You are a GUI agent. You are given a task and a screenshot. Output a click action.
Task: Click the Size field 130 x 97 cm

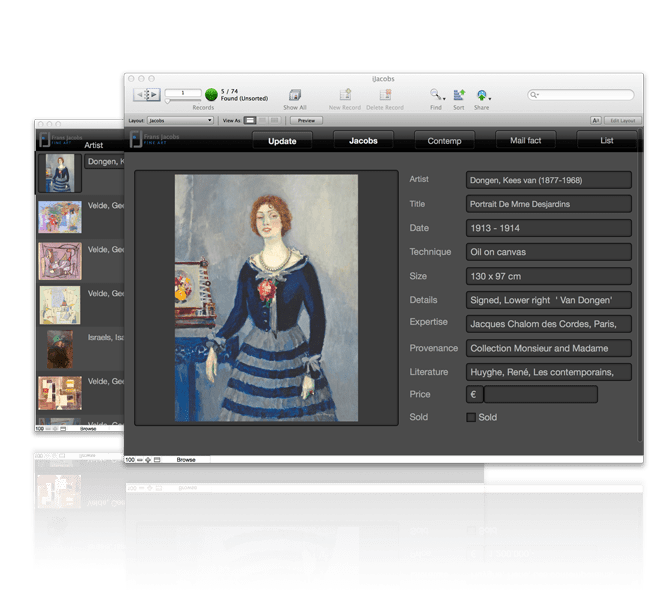[548, 276]
